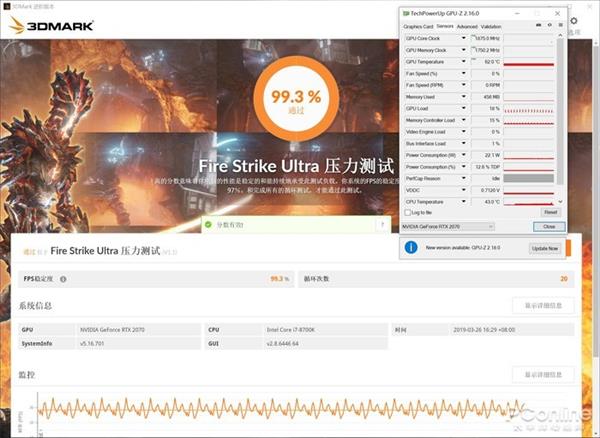Open Bus Interface Load dropdown
The image size is (600, 438).
click(x=463, y=143)
